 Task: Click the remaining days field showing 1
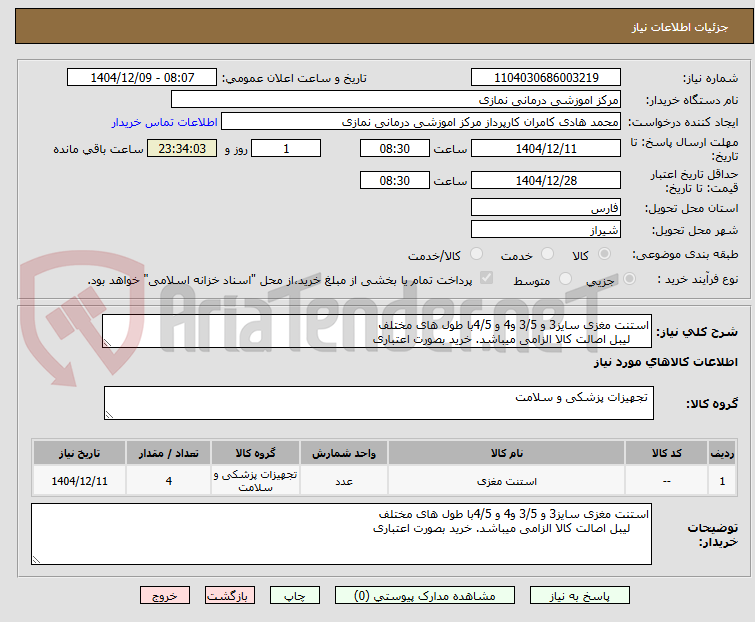coord(286,148)
